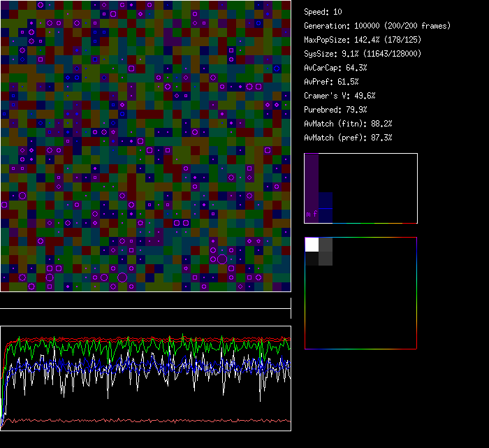Click the "f" label in the histogram
The image size is (489, 448).
tap(315, 214)
